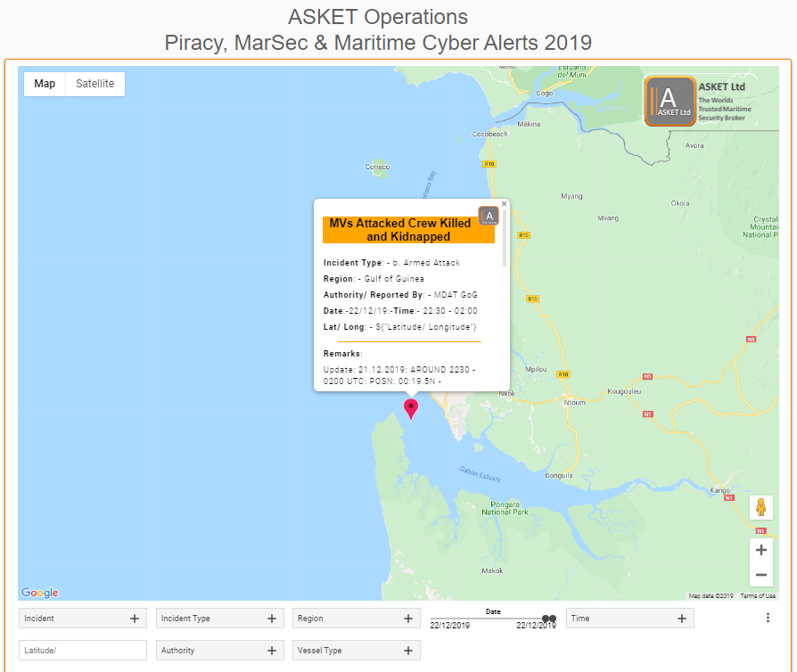Image resolution: width=797 pixels, height=672 pixels.
Task: Click 'Myang' map label
Action: point(571,196)
